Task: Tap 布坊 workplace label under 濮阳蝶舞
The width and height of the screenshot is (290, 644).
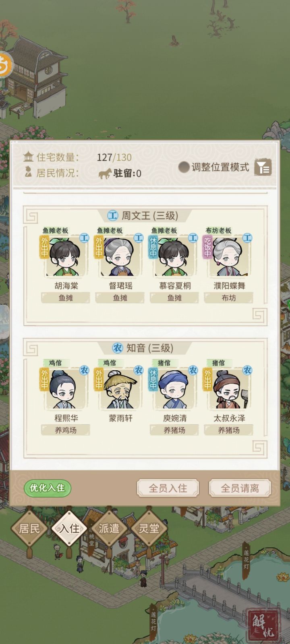Action: point(229,298)
